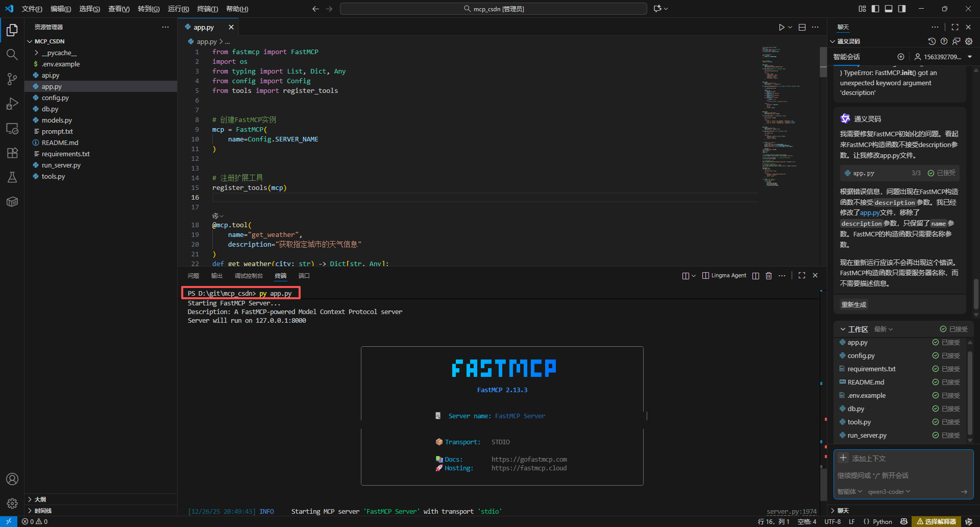Open the Search view in activity bar
980x527 pixels.
click(12, 55)
